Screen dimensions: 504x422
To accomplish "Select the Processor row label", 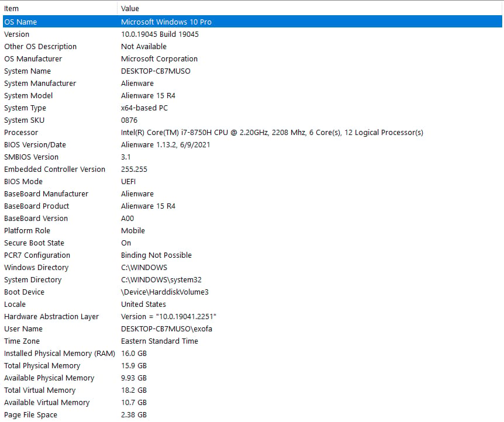I will click(x=21, y=133).
